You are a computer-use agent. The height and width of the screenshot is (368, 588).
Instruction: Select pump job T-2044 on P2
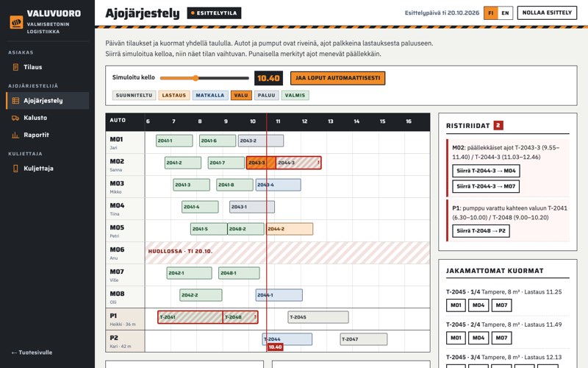[x=287, y=339]
